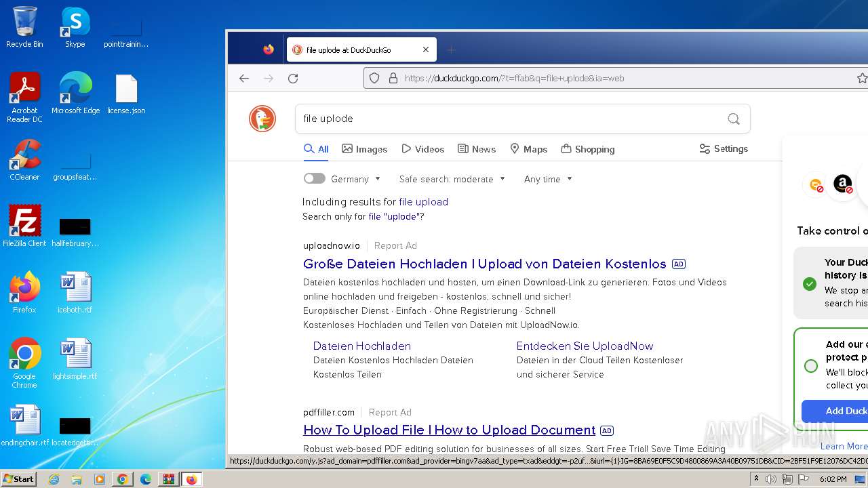
Task: Open Safe search: moderate dropdown
Action: pos(452,179)
